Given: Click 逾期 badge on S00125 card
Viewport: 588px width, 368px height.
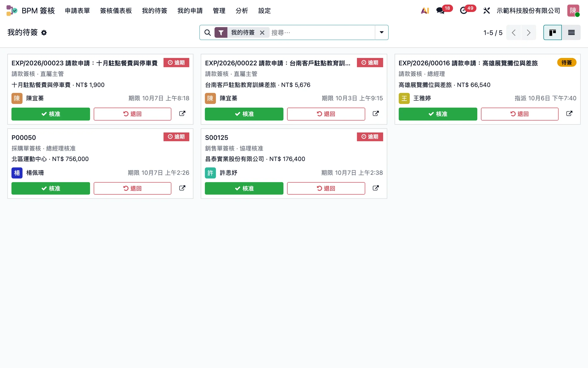Looking at the screenshot, I should [x=370, y=137].
